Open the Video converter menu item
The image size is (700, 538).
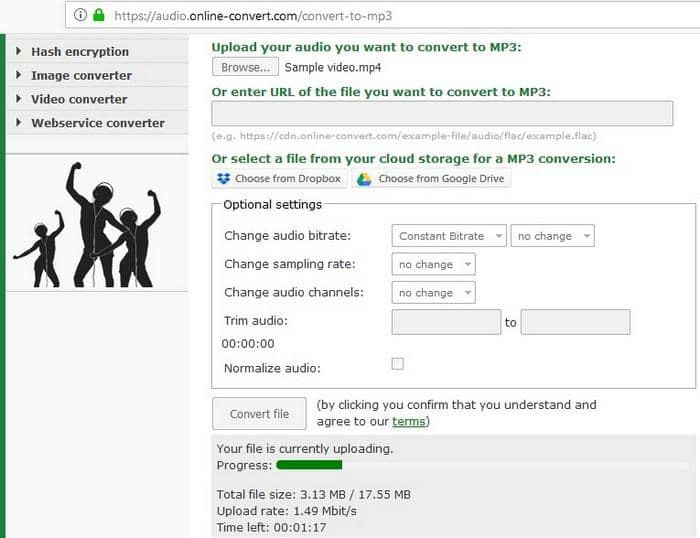79,99
